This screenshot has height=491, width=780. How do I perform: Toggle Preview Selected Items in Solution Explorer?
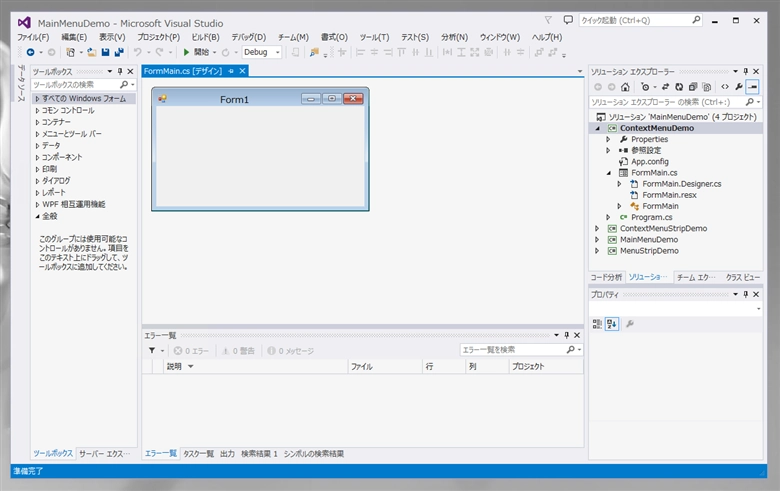(x=753, y=87)
